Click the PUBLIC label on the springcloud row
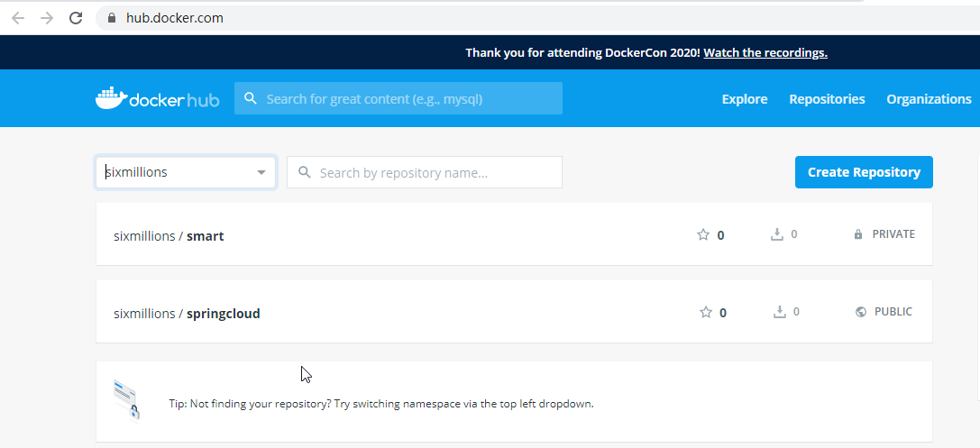The height and width of the screenshot is (448, 980). point(893,312)
